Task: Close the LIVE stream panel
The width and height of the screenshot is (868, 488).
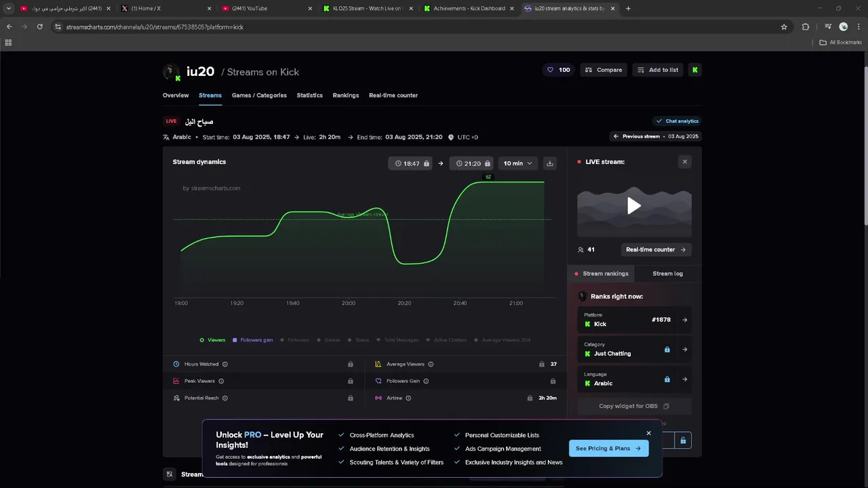Action: click(685, 162)
